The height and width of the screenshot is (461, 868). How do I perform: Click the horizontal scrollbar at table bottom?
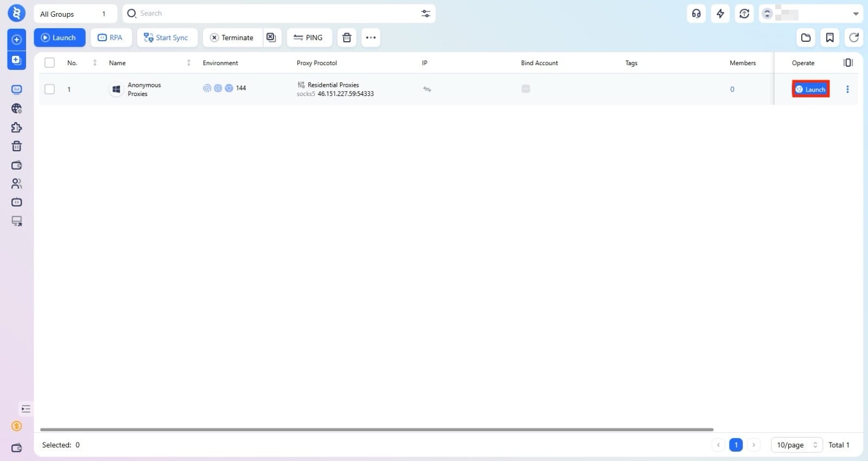coord(376,430)
